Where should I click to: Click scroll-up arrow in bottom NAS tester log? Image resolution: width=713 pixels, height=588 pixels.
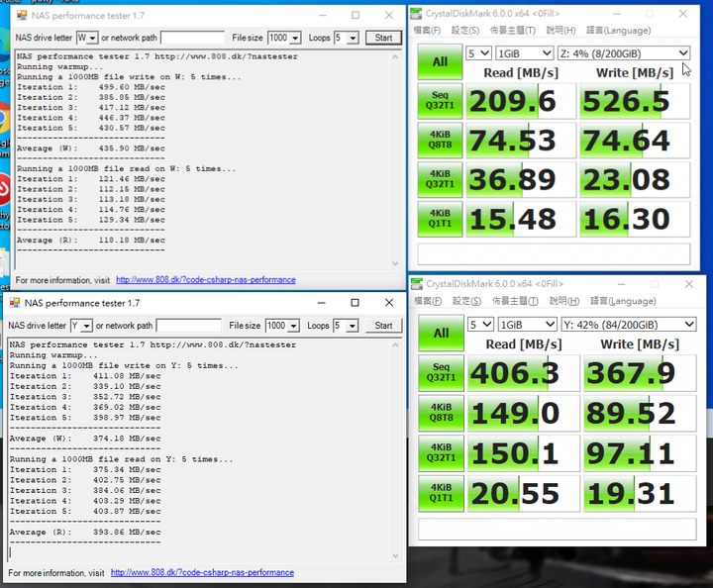[x=395, y=345]
